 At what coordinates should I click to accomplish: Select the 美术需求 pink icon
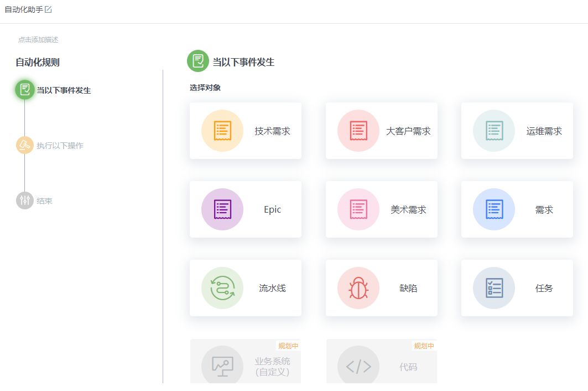click(x=358, y=209)
